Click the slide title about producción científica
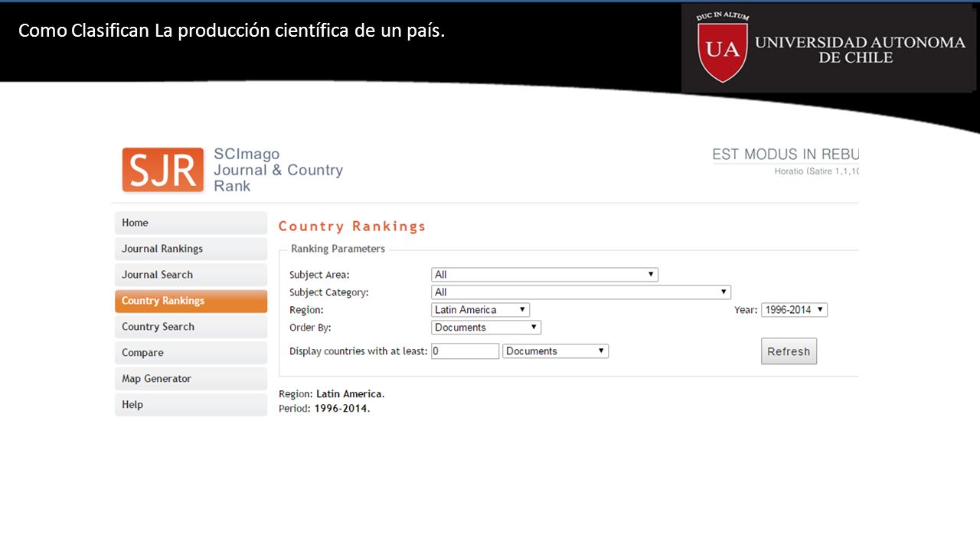The height and width of the screenshot is (551, 980). pyautogui.click(x=231, y=31)
